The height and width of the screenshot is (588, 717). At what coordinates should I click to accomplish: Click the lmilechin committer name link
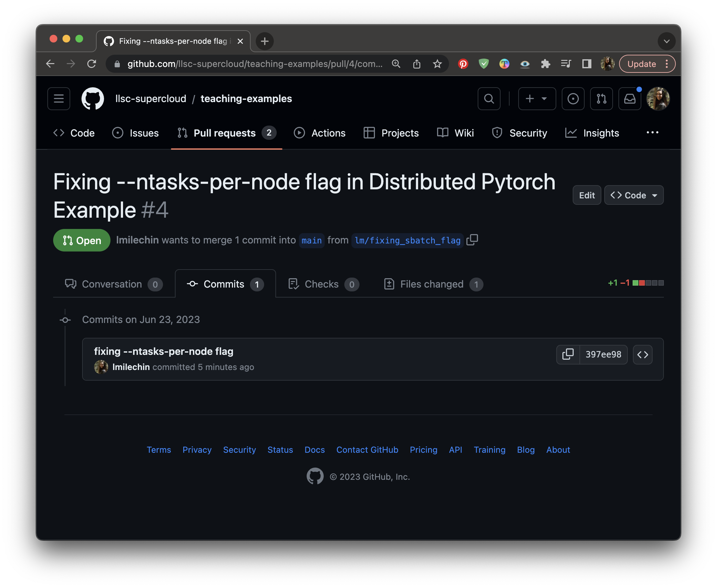pyautogui.click(x=131, y=367)
